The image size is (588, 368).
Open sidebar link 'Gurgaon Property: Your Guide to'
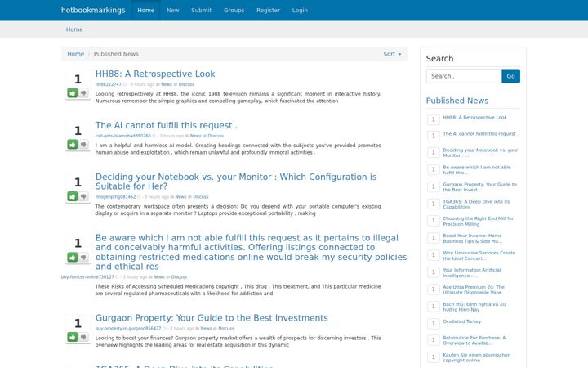(x=479, y=187)
